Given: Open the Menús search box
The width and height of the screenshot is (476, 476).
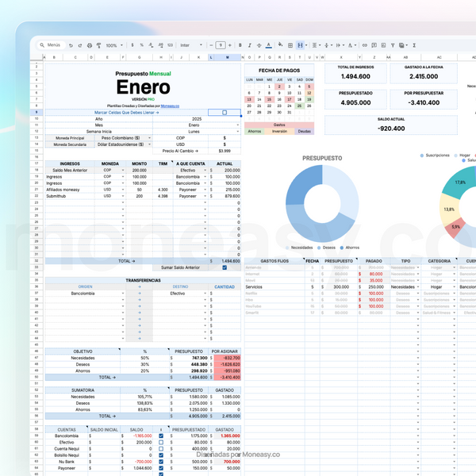Looking at the screenshot, I should pos(50,46).
